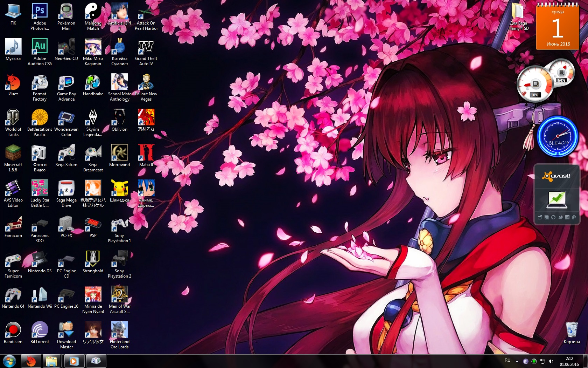Open the avast! gadget logo
Viewport: 588px width, 368px height.
556,176
